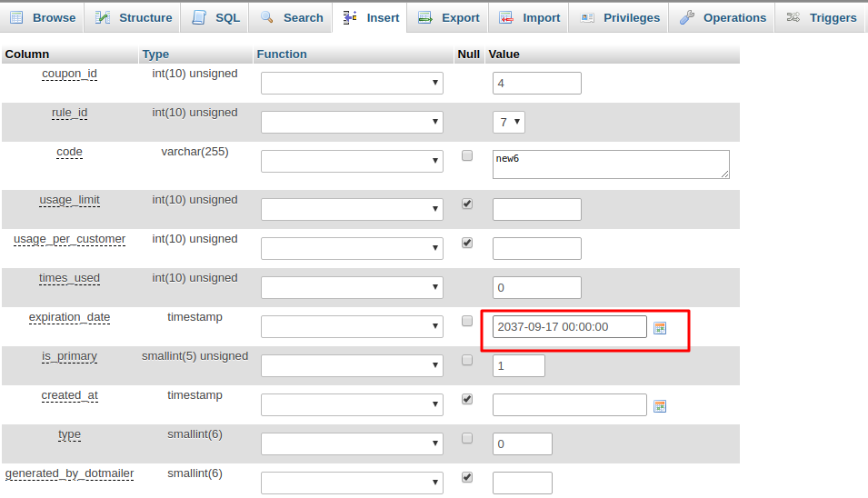
Task: Click the usage_limit value field
Action: coord(537,209)
